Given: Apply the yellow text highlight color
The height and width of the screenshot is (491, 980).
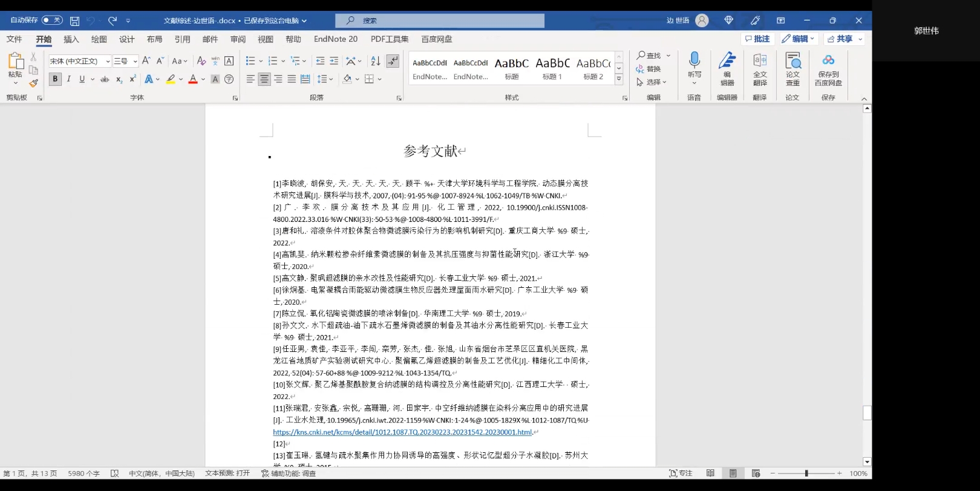Looking at the screenshot, I should coord(171,79).
